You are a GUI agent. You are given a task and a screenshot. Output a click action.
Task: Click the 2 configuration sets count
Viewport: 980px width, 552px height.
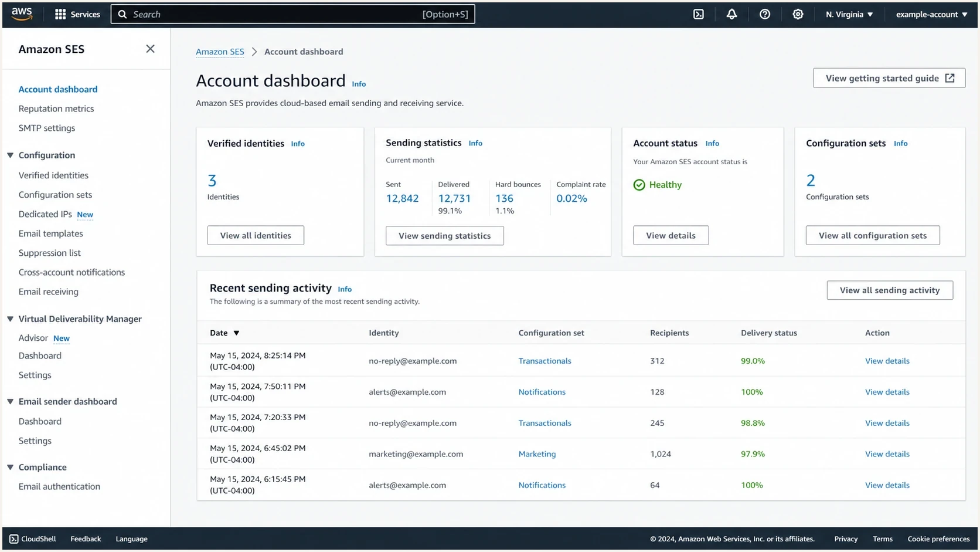click(x=811, y=180)
